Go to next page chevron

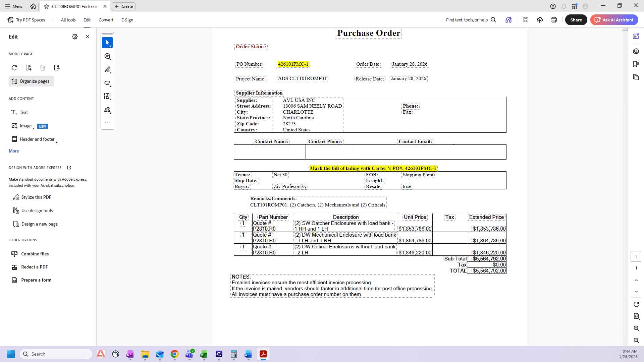[x=636, y=292]
